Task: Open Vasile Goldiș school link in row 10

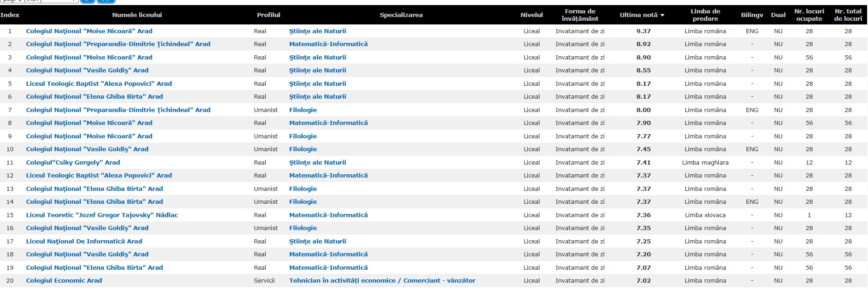Action: click(87, 149)
